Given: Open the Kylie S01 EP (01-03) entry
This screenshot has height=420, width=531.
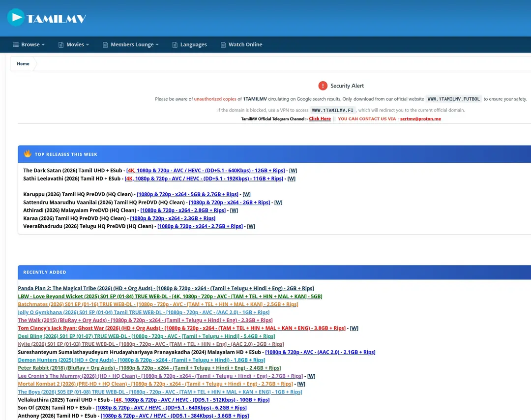Looking at the screenshot, I should click(x=151, y=344).
